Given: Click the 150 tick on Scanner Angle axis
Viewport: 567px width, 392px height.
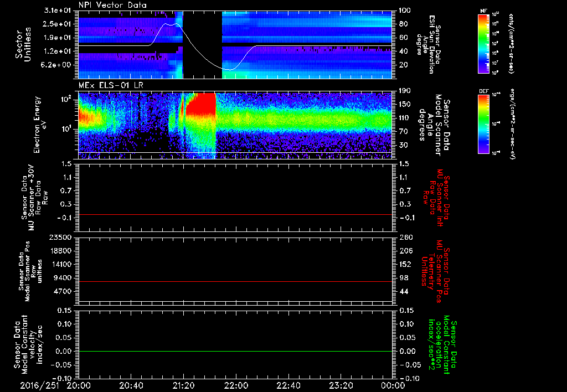Looking at the screenshot, I should (405, 105).
